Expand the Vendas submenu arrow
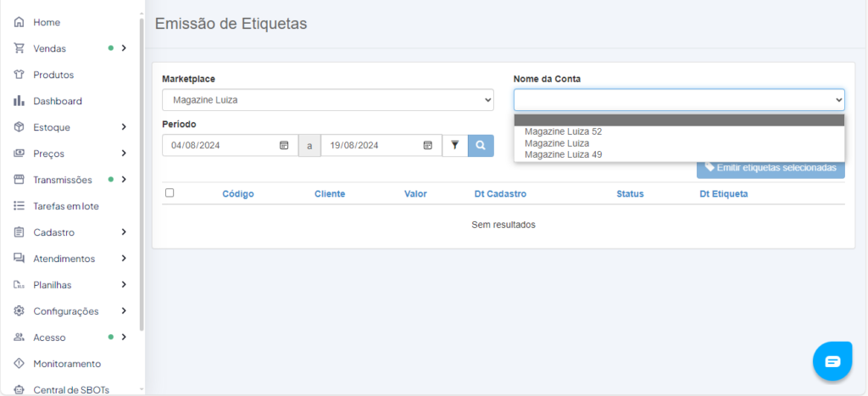Screen dimensions: 868x396 pos(124,48)
